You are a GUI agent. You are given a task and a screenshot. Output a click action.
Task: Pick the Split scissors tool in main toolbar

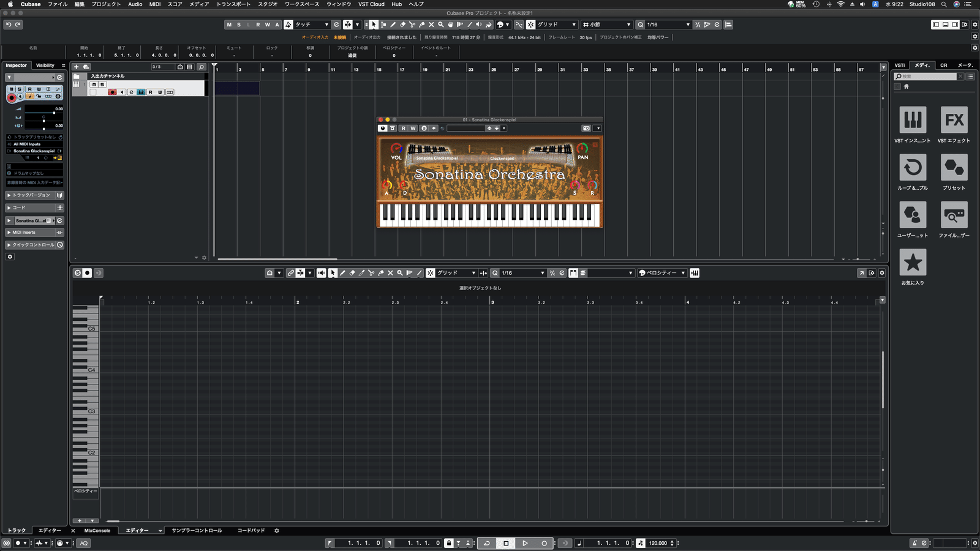coord(412,24)
